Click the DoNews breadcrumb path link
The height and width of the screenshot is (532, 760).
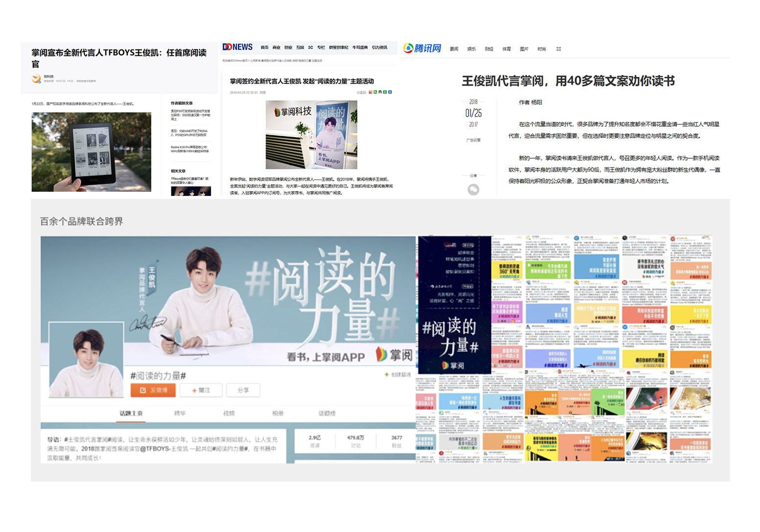click(272, 61)
